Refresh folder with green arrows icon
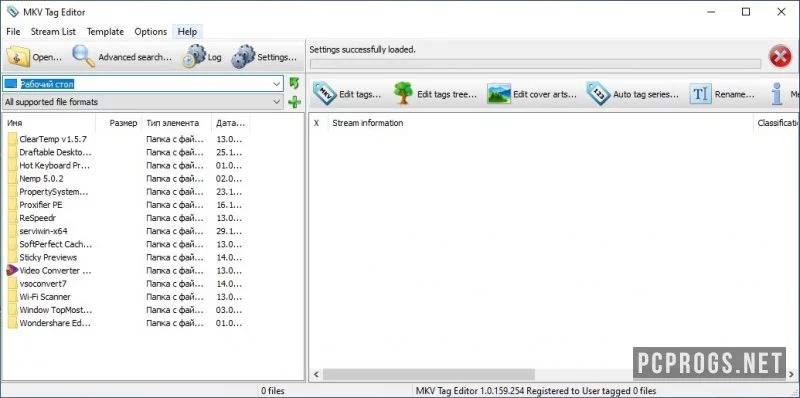This screenshot has height=398, width=800. click(294, 83)
